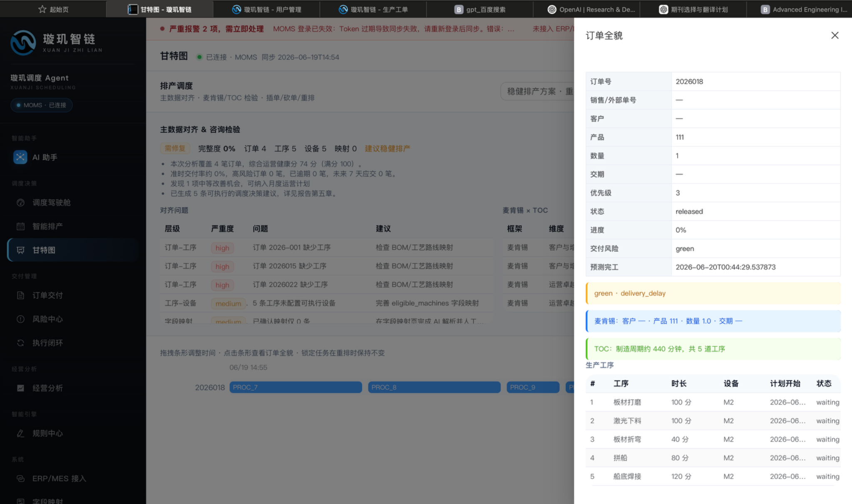Click 拼船 process row
Screen dimensions: 852x504
[713, 458]
